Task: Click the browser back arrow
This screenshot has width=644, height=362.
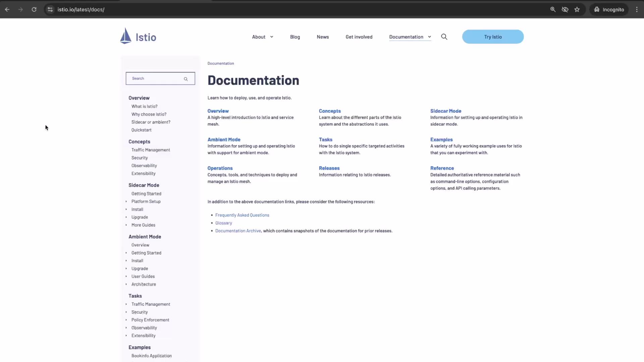Action: pyautogui.click(x=7, y=9)
